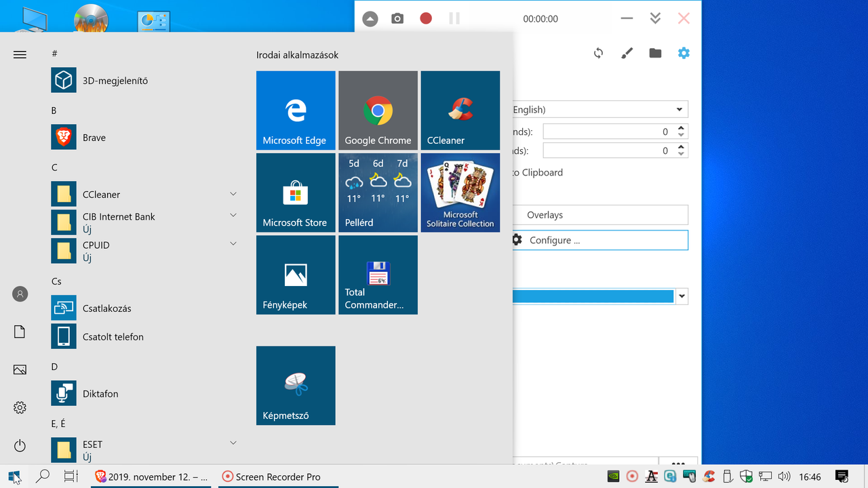Launch CCleaner from its tray icon
This screenshot has width=868, height=488.
pos(709,476)
